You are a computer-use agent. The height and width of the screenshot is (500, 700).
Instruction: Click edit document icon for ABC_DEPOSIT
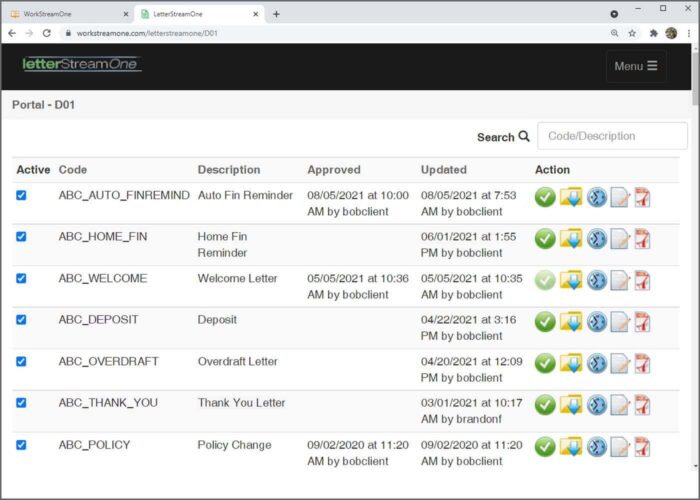[620, 322]
